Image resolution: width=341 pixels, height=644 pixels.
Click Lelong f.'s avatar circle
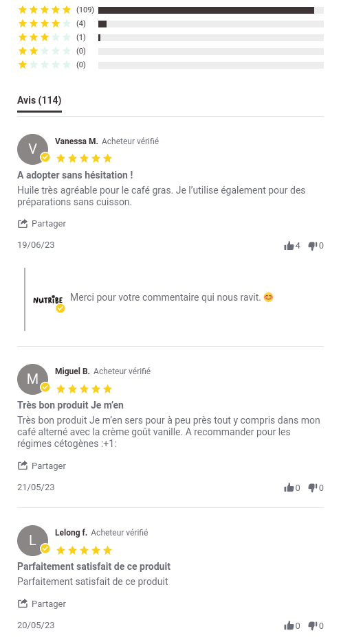(33, 540)
